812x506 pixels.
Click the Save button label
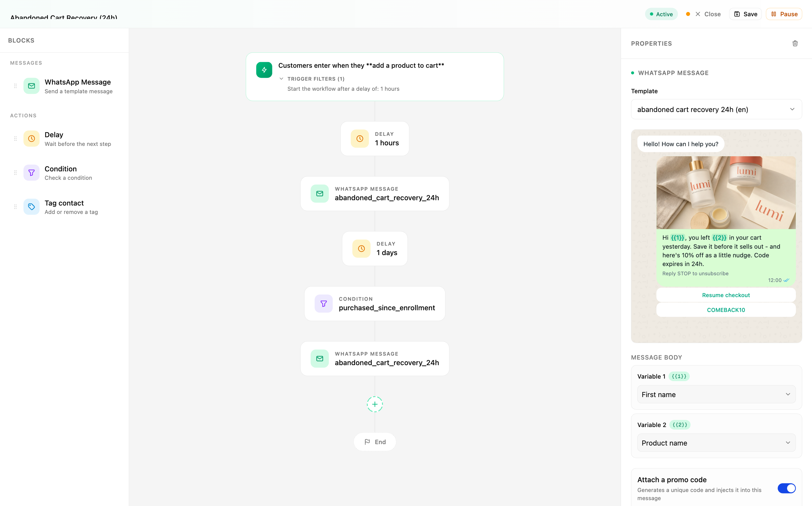tap(750, 14)
